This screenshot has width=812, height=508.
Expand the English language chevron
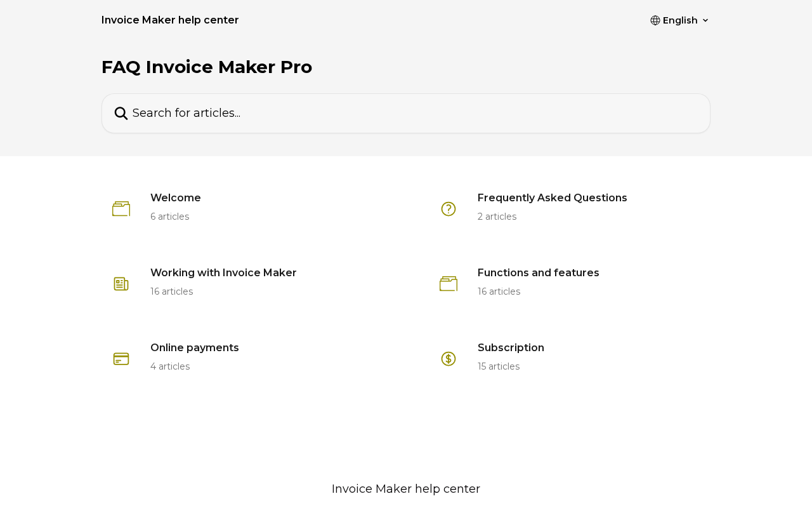click(705, 20)
